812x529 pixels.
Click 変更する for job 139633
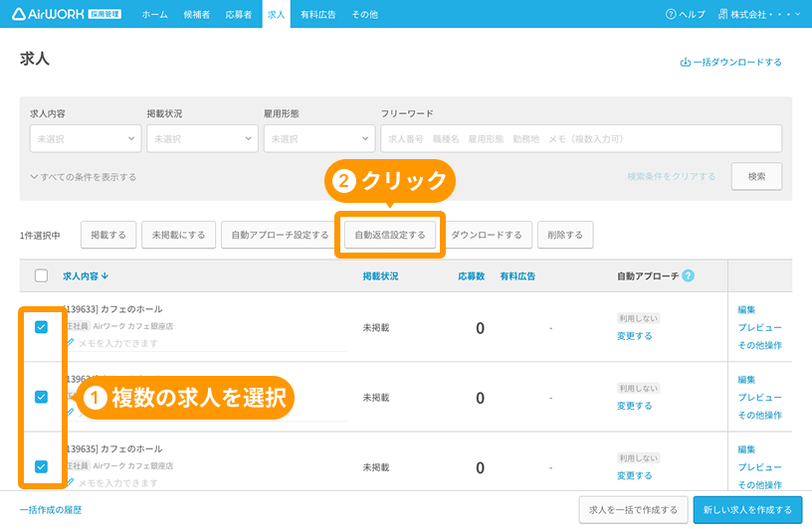point(635,336)
